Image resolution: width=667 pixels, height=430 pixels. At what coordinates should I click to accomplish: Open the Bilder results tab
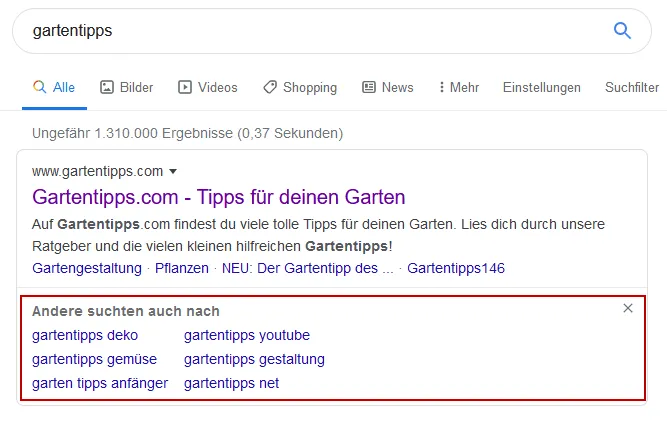(x=126, y=88)
